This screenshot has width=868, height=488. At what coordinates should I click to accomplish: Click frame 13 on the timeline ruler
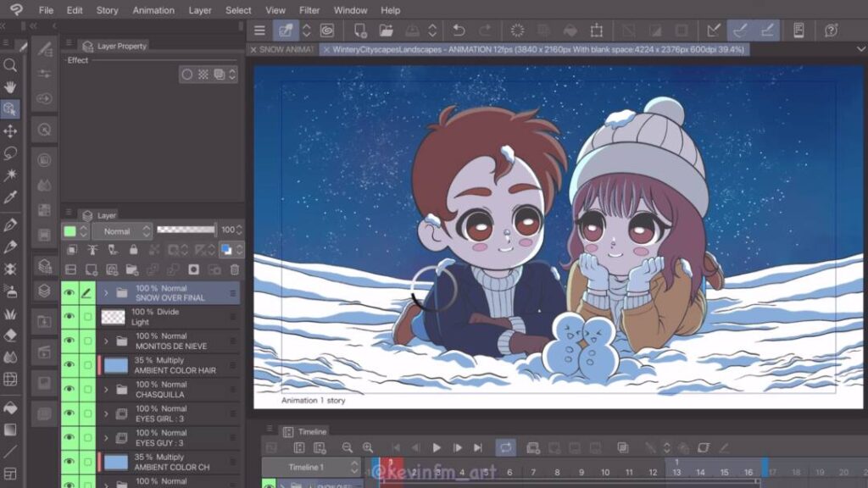tap(676, 472)
